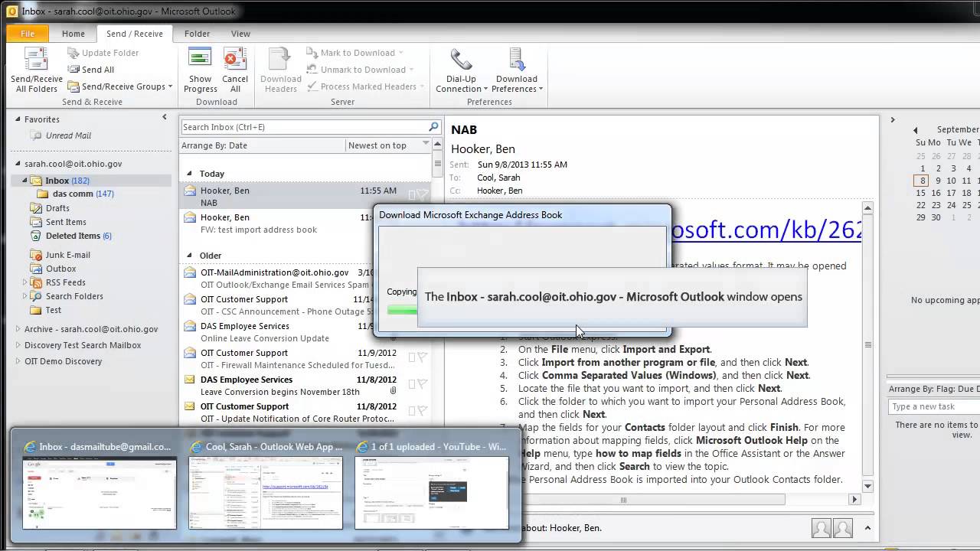
Task: Click Download Headers icon
Action: 280,60
